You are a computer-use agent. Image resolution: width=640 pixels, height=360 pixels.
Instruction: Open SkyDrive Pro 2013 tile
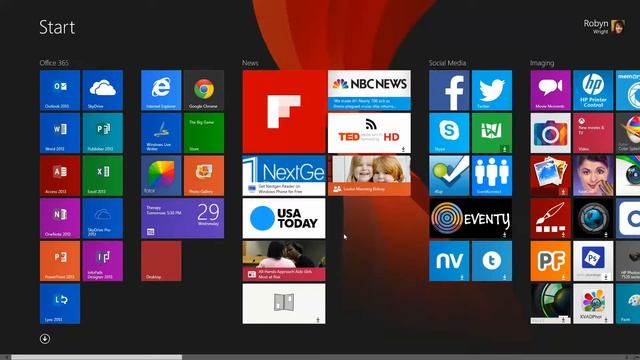[x=102, y=218]
